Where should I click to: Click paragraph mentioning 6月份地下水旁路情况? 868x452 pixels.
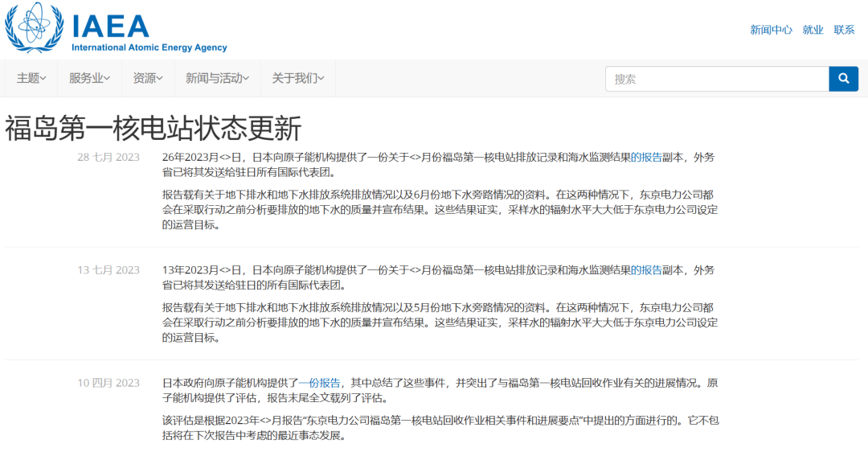(440, 210)
